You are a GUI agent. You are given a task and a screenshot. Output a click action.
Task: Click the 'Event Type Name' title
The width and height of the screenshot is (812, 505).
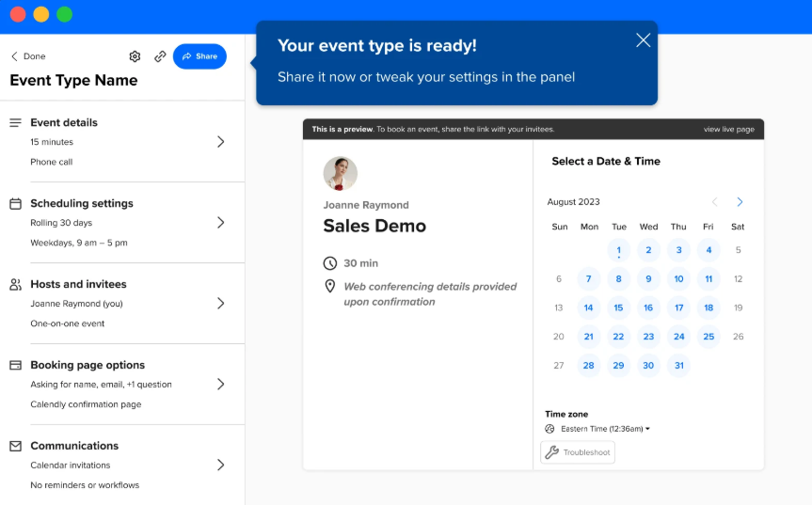click(x=73, y=81)
